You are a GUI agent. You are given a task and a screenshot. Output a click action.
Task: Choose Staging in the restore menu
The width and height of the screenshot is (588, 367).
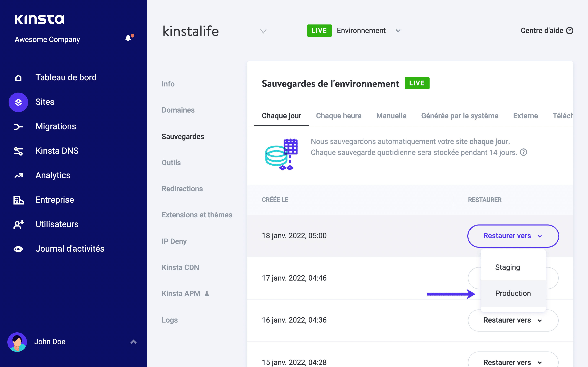click(x=508, y=267)
